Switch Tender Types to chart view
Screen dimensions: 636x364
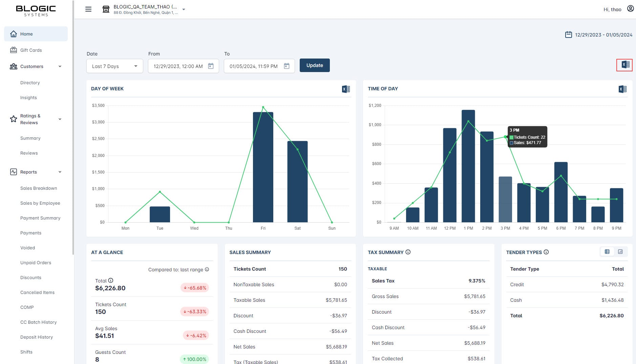(620, 252)
